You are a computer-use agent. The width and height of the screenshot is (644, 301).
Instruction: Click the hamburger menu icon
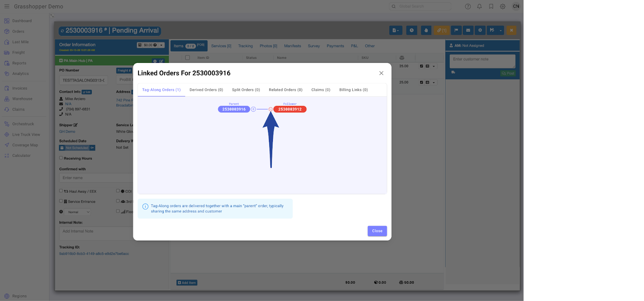6,6
